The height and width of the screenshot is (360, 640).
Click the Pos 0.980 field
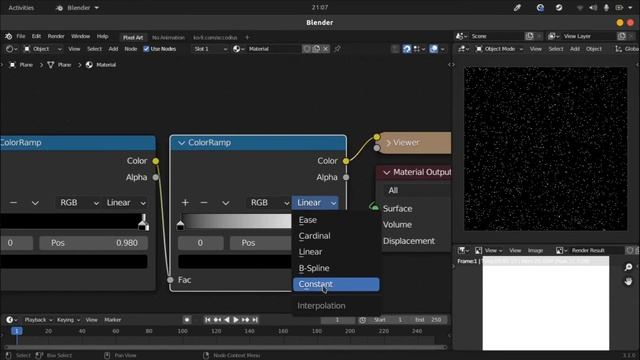pos(93,243)
